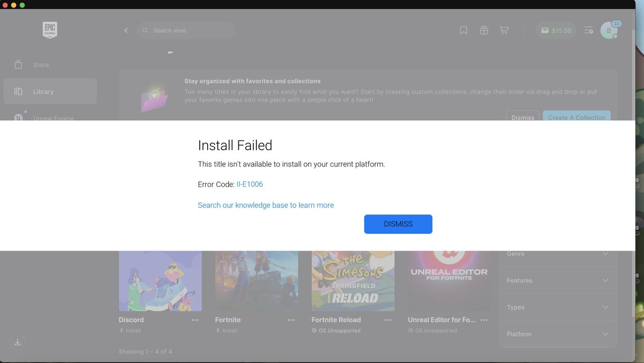Click Create A Collection button

pos(577,117)
